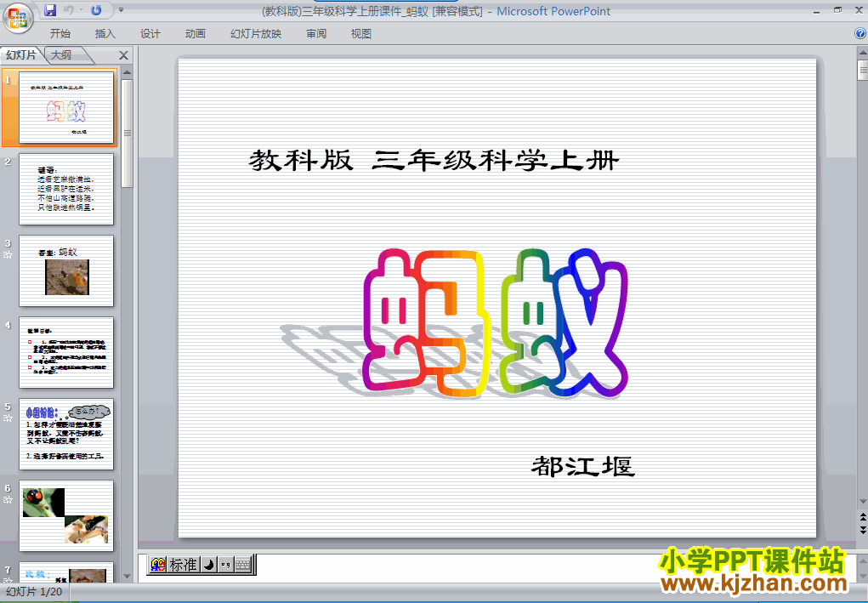Open the IME soft keyboard icon
This screenshot has height=603, width=868.
tap(243, 565)
